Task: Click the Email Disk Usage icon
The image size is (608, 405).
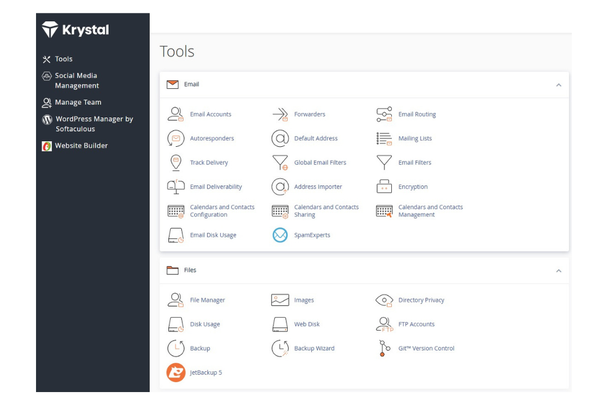Action: 176,235
